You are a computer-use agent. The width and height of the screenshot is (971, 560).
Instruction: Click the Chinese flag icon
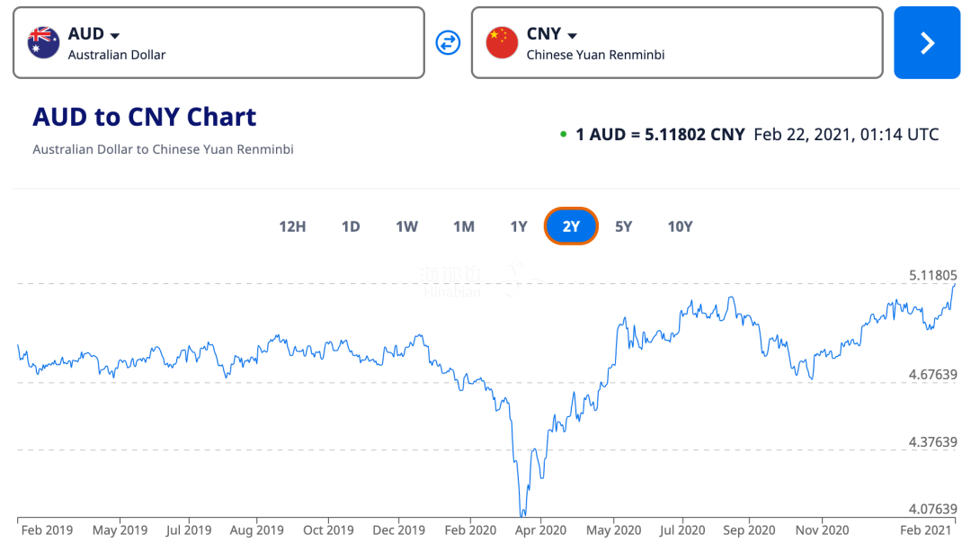(x=502, y=42)
